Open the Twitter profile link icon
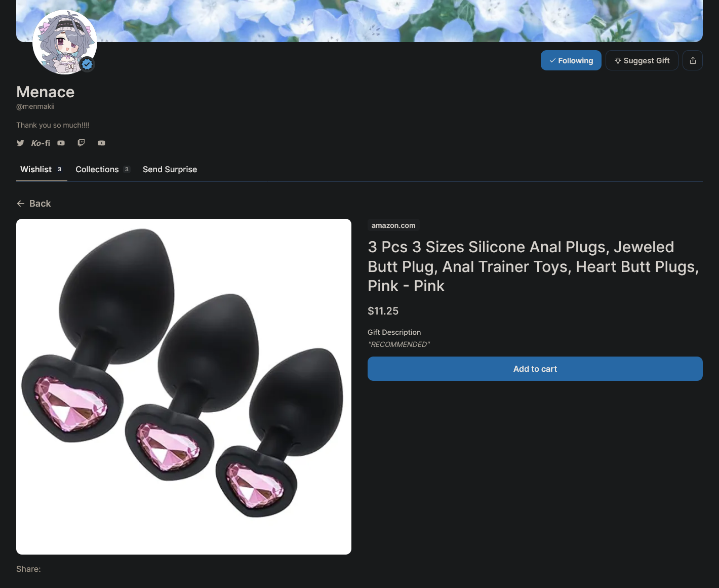Viewport: 719px width, 588px height. 20,143
